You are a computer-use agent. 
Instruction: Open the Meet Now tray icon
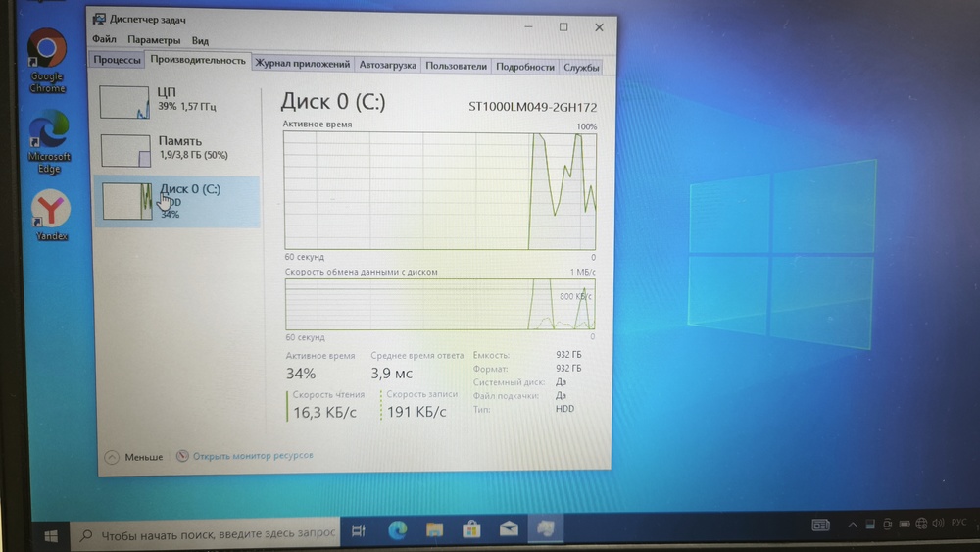point(888,524)
